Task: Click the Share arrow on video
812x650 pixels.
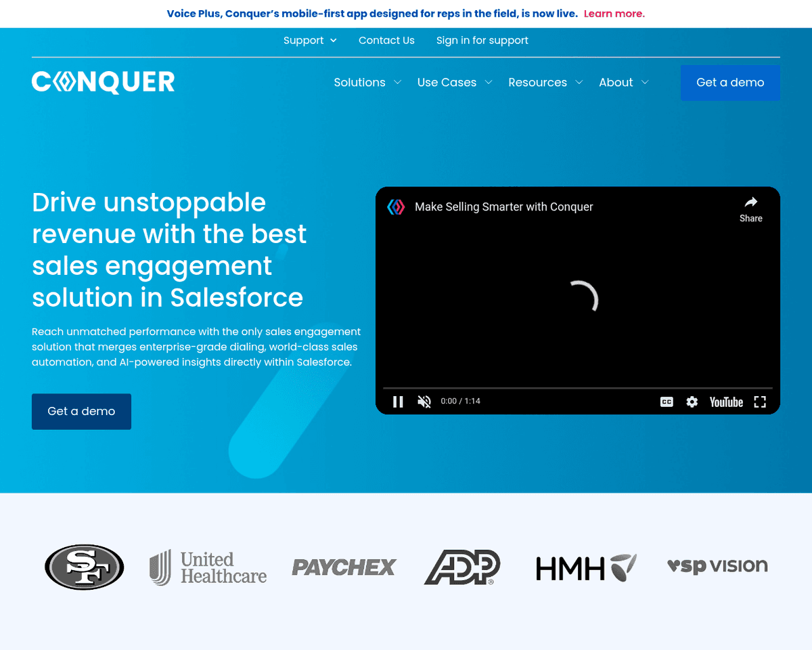Action: coord(750,209)
